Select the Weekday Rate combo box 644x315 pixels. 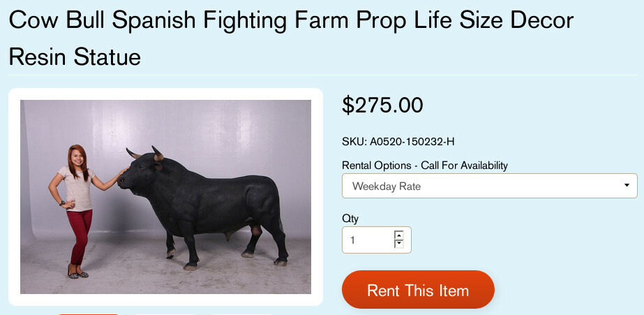[489, 186]
